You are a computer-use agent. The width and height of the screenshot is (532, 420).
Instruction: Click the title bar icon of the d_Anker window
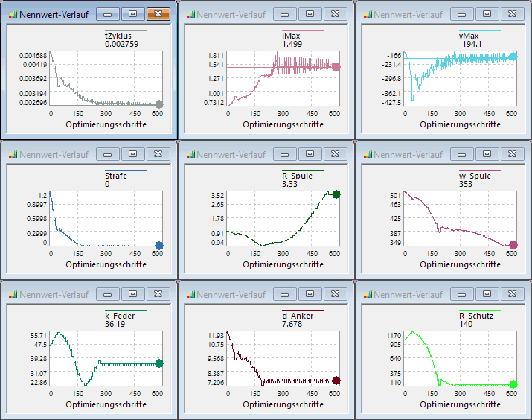point(189,294)
